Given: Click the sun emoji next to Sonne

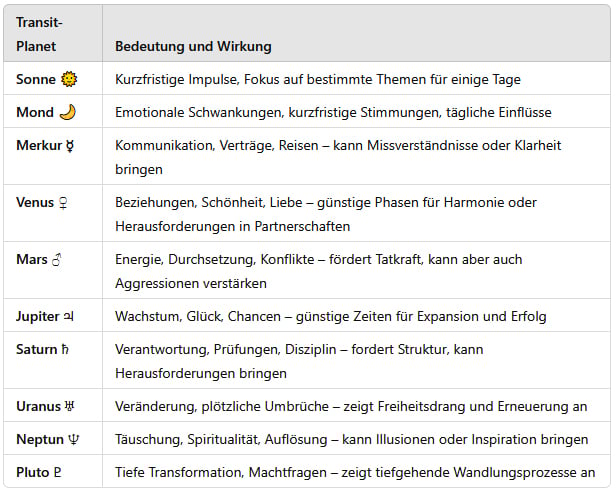Looking at the screenshot, I should (x=69, y=79).
